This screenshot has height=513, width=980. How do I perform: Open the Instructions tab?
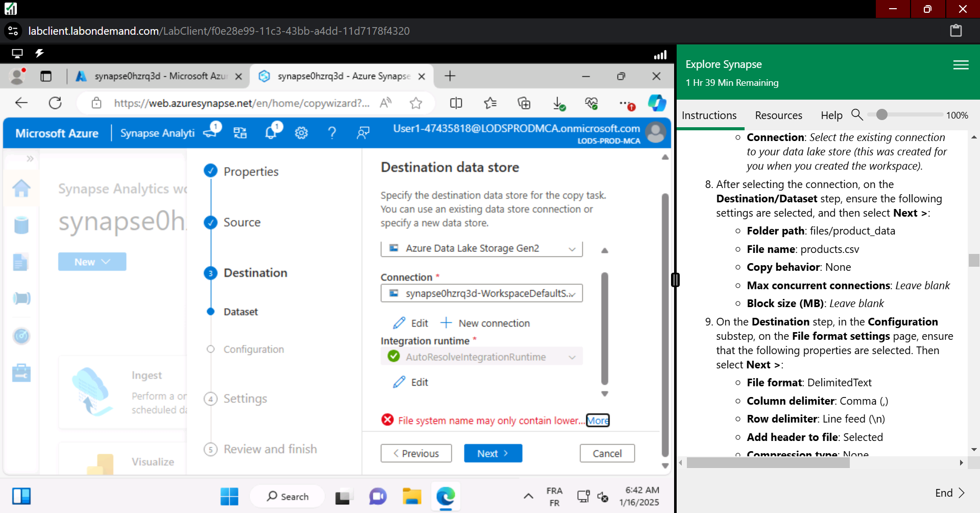tap(709, 115)
